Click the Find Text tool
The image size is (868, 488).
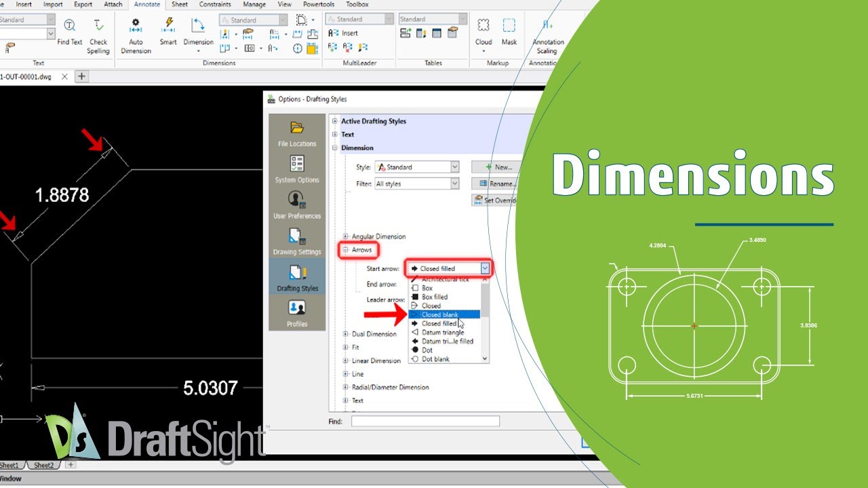[x=69, y=32]
